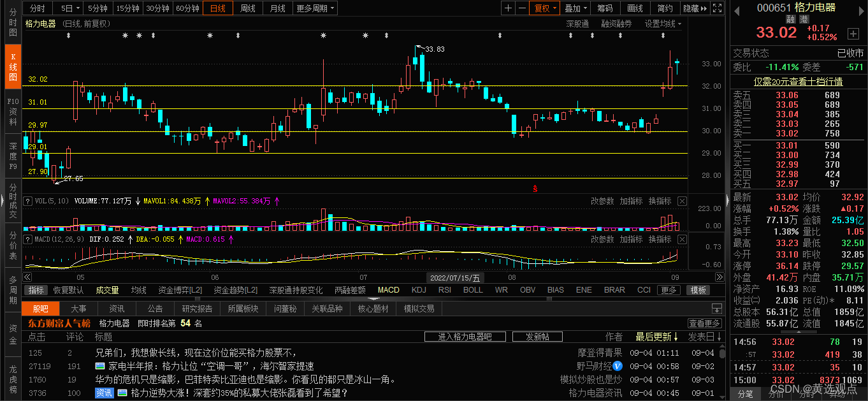Viewport: 868px width, 401px height.
Task: Toggle the 指标 indicator bar button
Action: pyautogui.click(x=36, y=290)
